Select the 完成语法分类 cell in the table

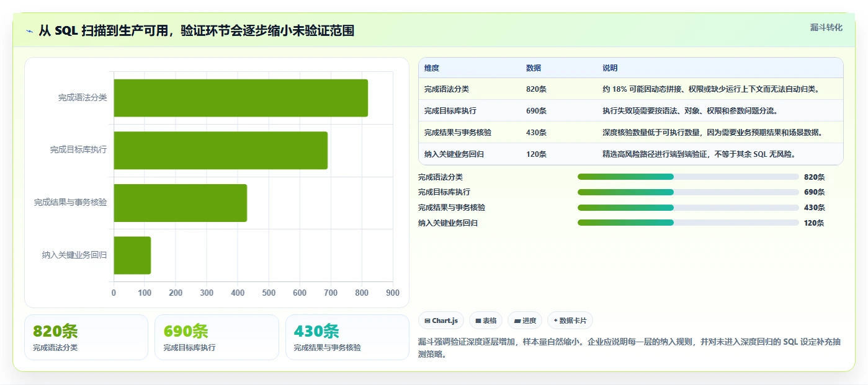[447, 89]
